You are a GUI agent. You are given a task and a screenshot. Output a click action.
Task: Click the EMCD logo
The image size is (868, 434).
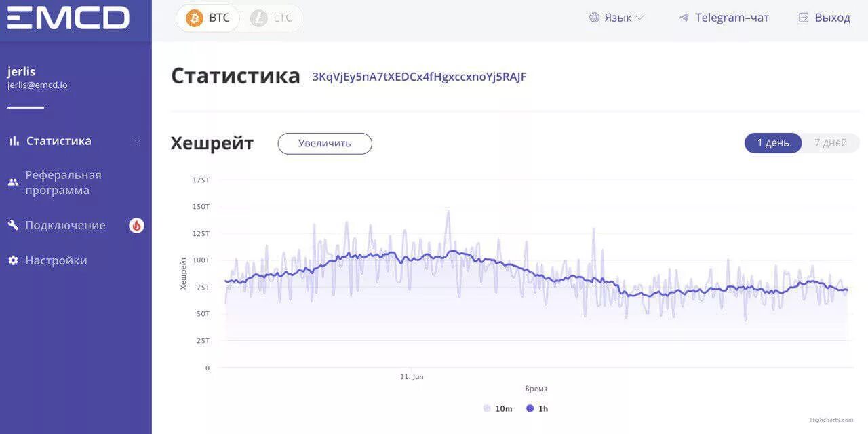click(68, 18)
